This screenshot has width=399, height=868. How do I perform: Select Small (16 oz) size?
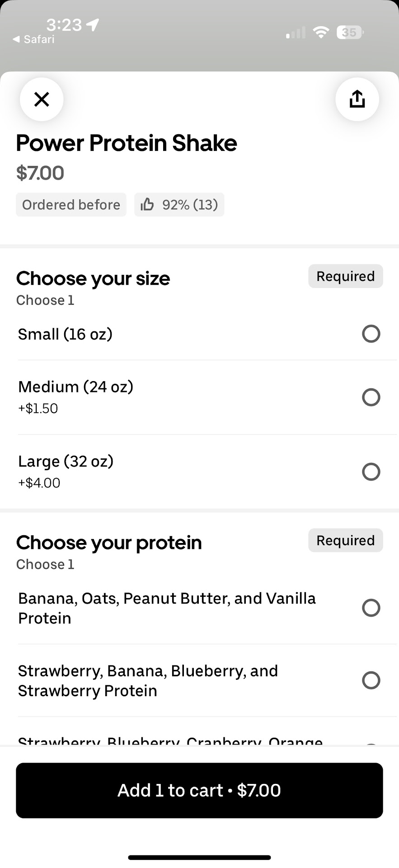(x=371, y=334)
